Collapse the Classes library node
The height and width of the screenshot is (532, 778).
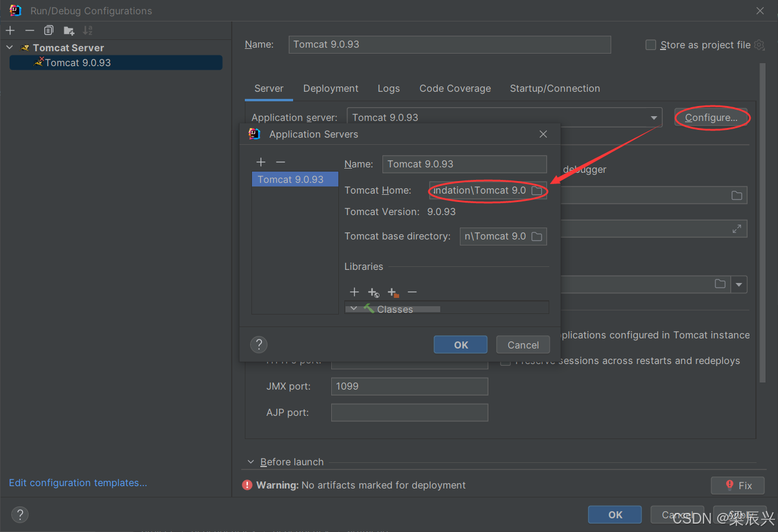coord(354,309)
